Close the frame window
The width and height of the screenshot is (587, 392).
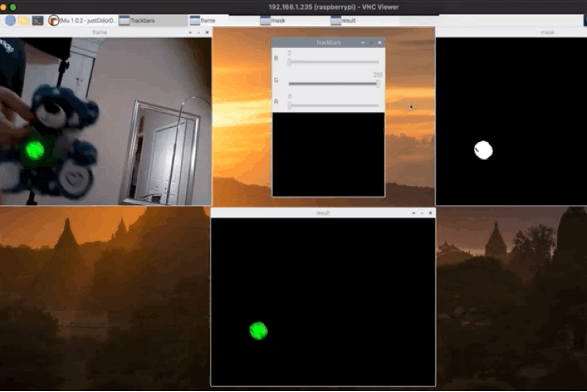[207, 33]
